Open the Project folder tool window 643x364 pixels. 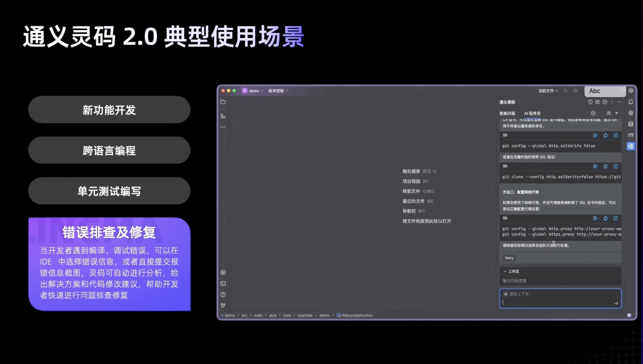pos(223,102)
